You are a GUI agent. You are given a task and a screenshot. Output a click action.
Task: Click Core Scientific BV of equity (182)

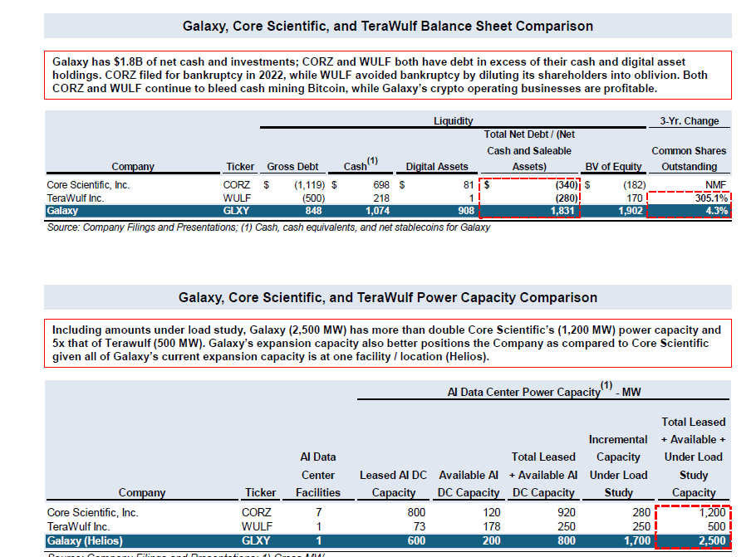point(634,185)
